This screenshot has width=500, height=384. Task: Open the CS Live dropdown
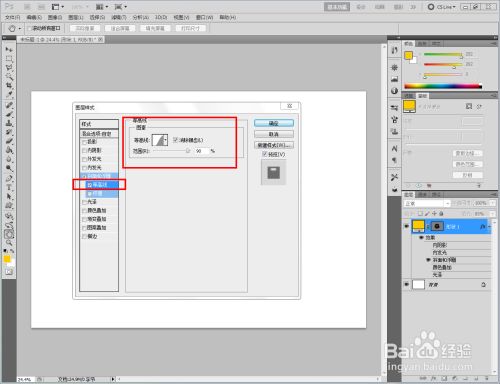pos(442,7)
